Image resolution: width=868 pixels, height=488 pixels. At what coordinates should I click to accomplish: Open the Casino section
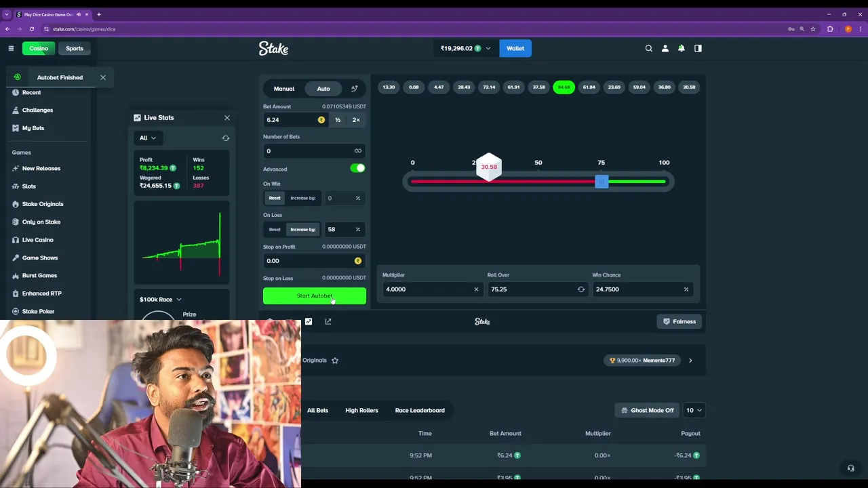tap(39, 48)
